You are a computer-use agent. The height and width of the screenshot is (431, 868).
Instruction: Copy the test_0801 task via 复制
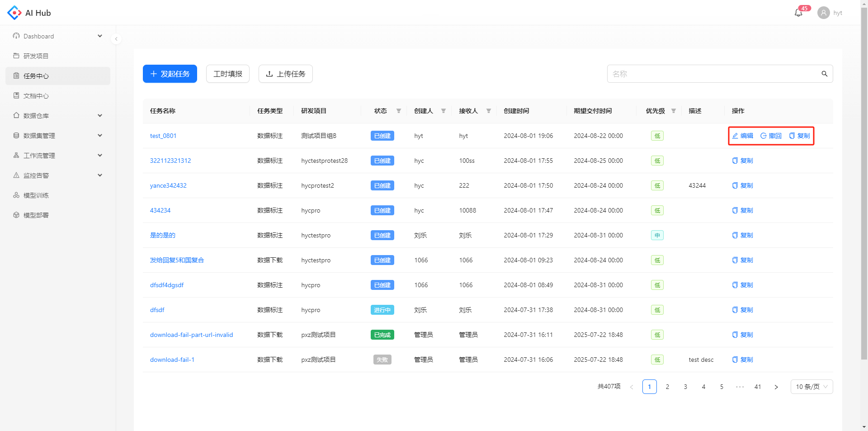(800, 136)
